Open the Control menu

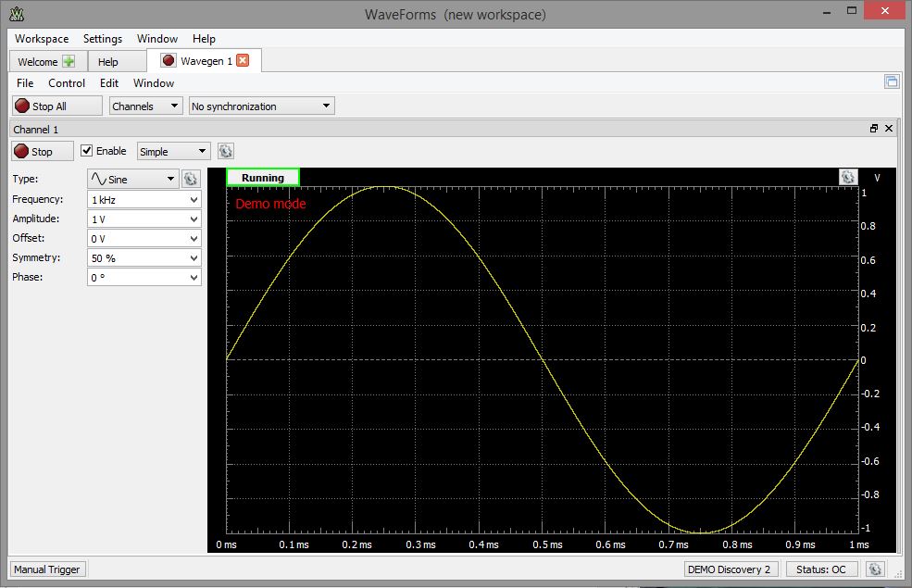click(x=66, y=82)
